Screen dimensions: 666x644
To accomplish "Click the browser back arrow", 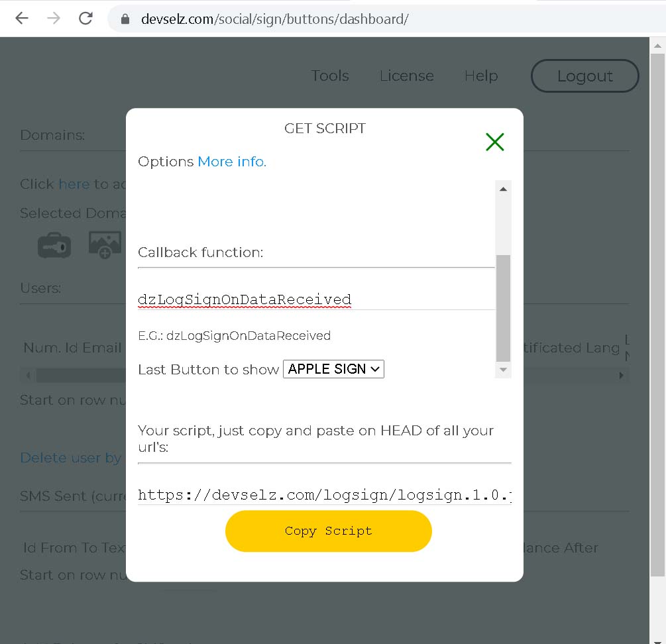I will (x=22, y=19).
